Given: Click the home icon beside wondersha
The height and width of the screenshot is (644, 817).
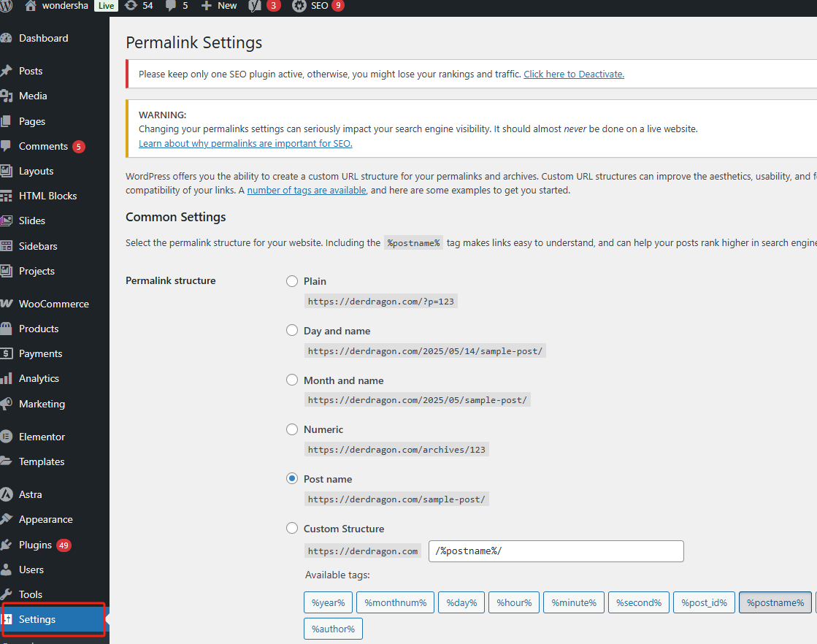Looking at the screenshot, I should [30, 6].
